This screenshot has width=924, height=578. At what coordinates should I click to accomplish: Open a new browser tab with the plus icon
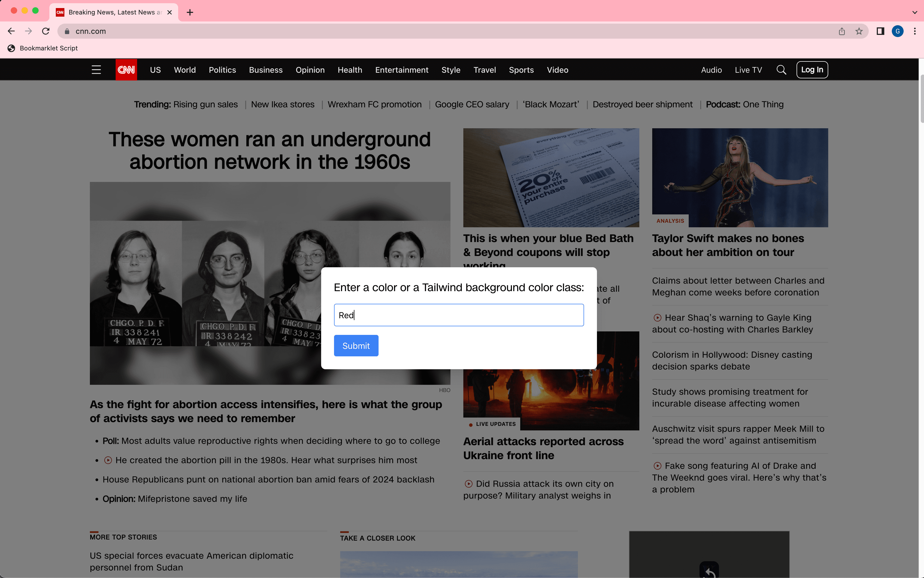pyautogui.click(x=190, y=12)
